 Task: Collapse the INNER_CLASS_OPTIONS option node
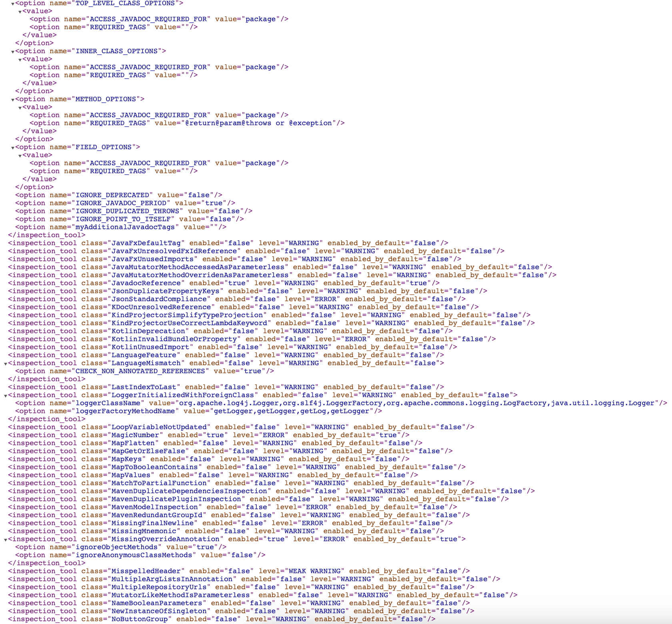13,52
